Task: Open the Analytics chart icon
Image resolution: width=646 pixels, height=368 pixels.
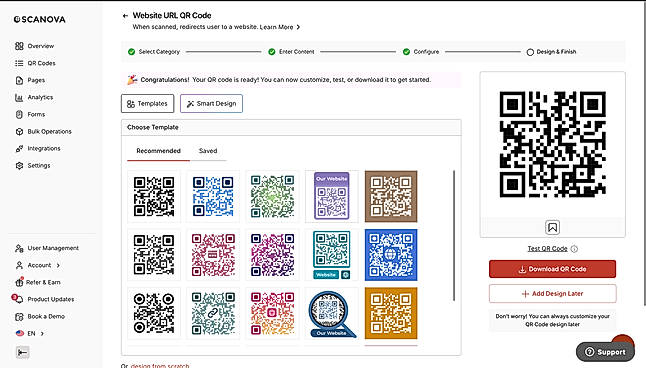Action: click(19, 98)
